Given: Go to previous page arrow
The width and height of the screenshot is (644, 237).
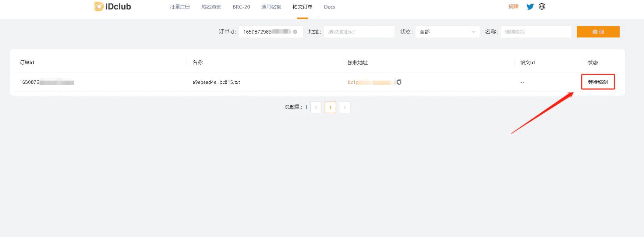Looking at the screenshot, I should pyautogui.click(x=316, y=107).
